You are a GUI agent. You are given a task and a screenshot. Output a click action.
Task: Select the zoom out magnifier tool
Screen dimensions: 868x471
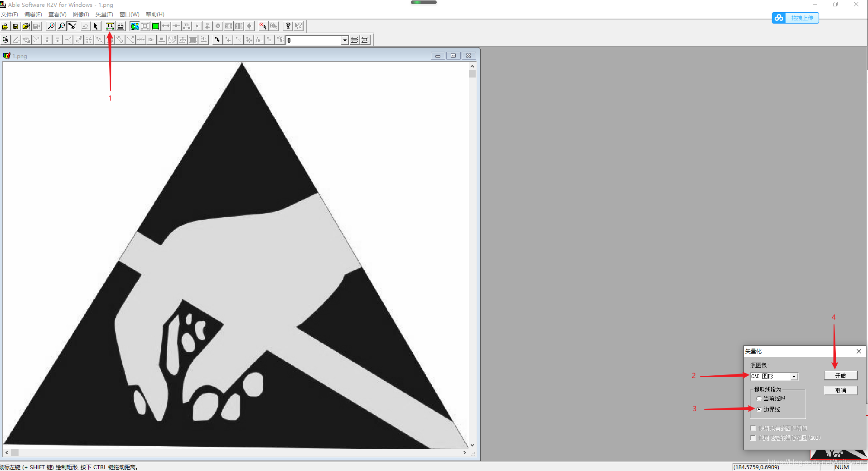coord(62,26)
